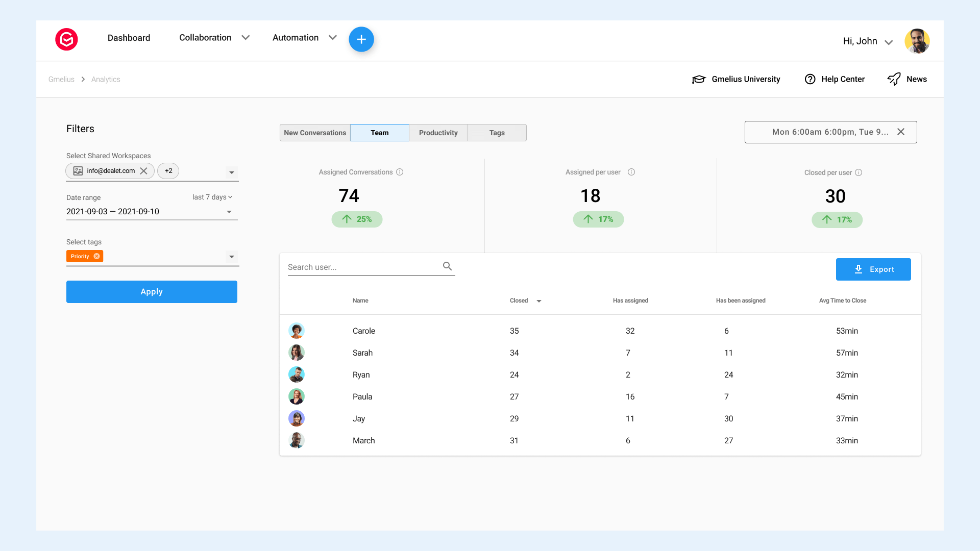The image size is (980, 551).
Task: Click the info icon beside Closed per user
Action: [x=860, y=172]
